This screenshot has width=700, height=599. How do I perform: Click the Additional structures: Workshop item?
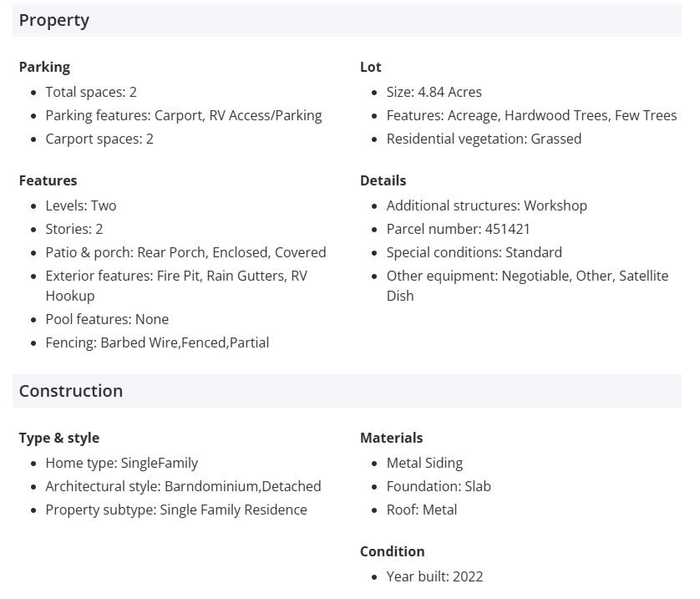[486, 206]
